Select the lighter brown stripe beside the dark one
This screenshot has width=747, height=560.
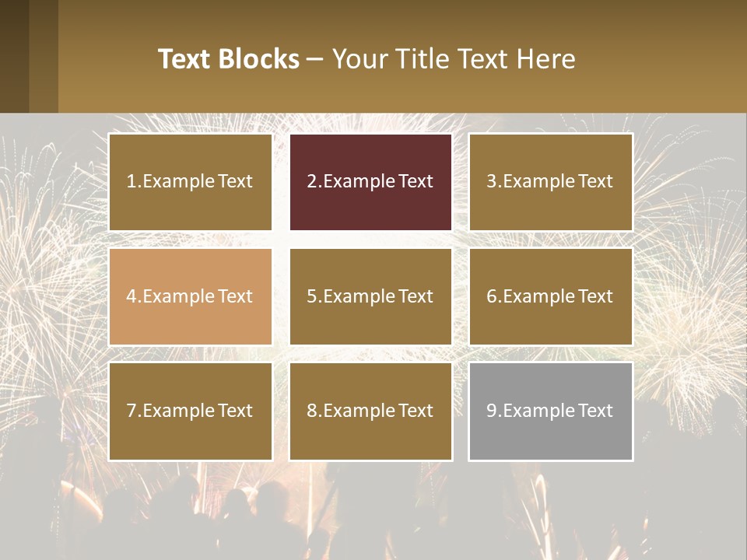point(44,56)
